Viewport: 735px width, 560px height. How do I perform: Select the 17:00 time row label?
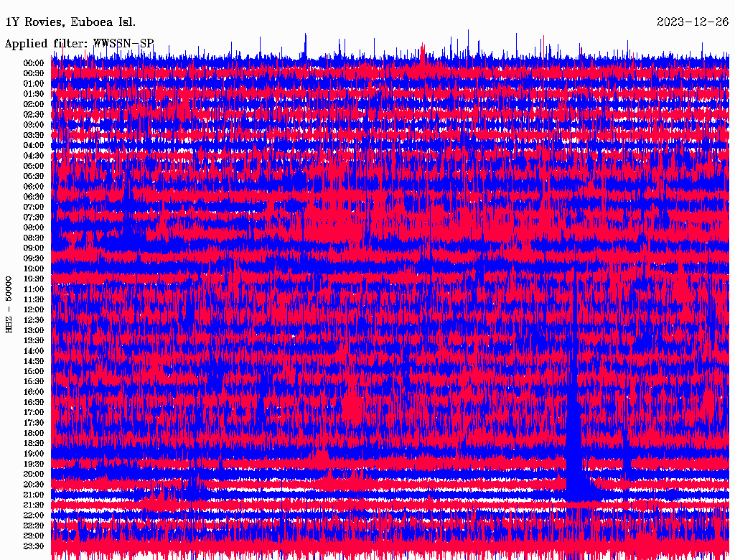pyautogui.click(x=34, y=413)
